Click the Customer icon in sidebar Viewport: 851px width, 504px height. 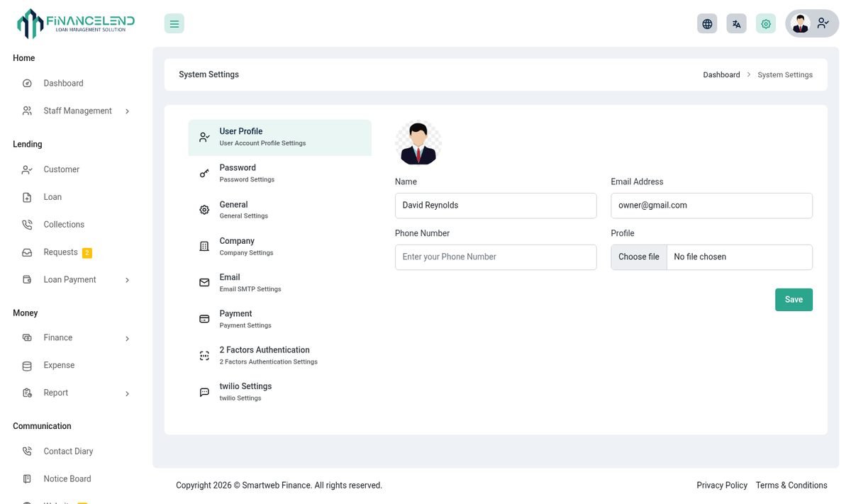[x=27, y=170]
